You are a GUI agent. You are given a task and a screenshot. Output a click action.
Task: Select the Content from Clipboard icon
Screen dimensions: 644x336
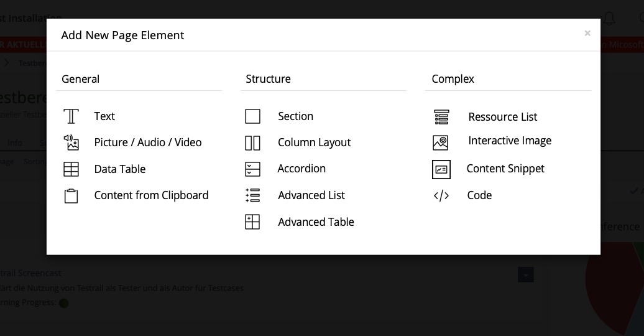71,196
